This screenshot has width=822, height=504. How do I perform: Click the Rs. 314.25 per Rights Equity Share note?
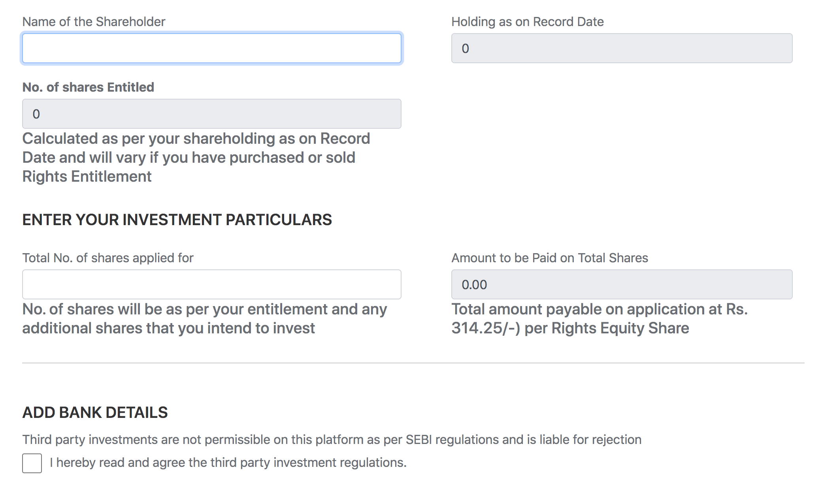(600, 319)
